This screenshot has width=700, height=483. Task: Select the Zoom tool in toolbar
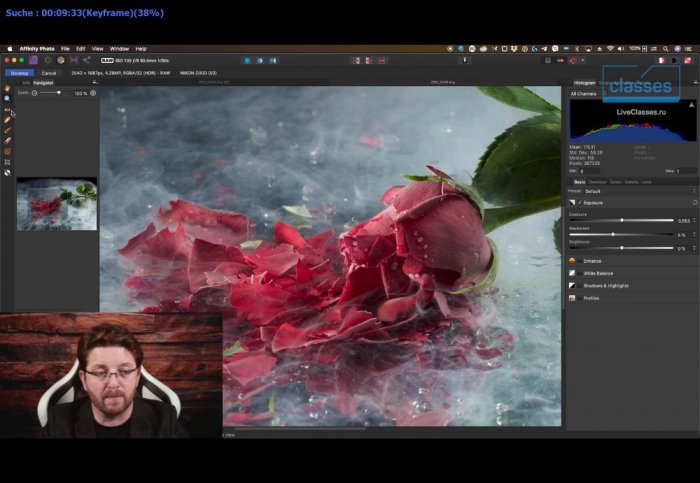click(8, 99)
